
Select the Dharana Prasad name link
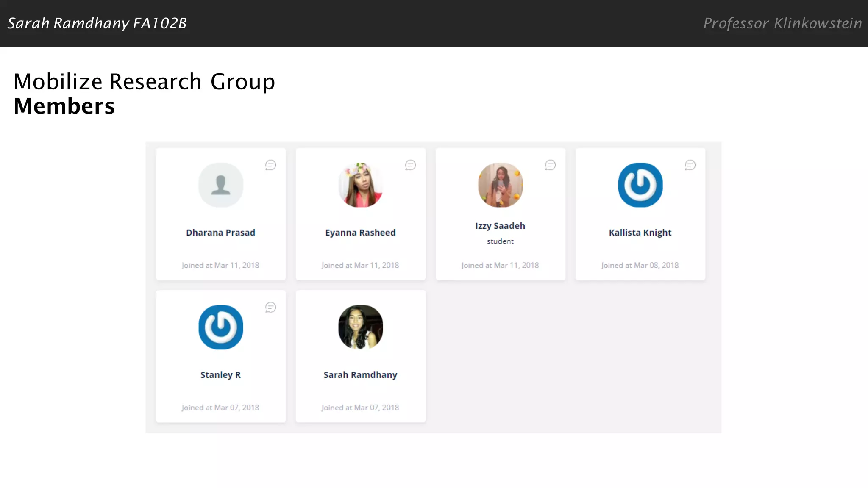[x=220, y=233]
